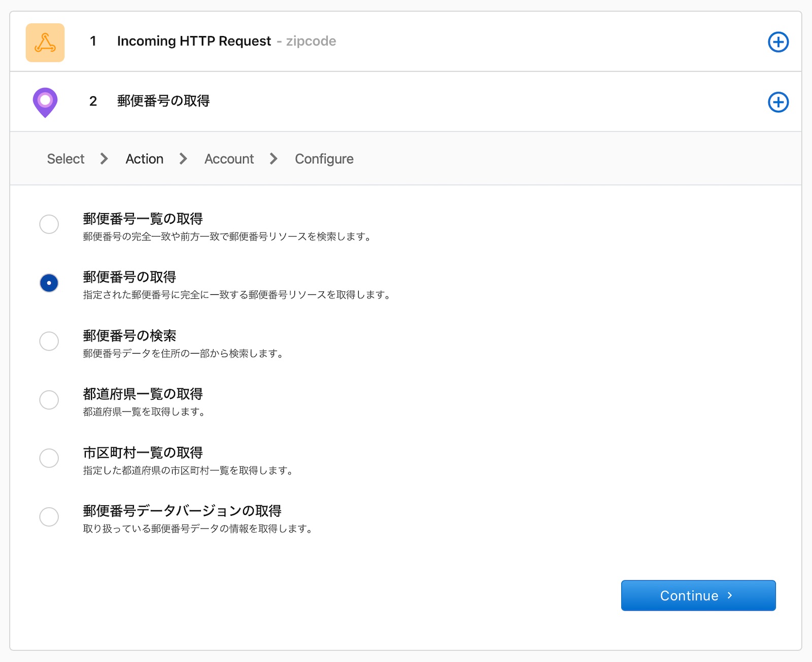The height and width of the screenshot is (662, 812).
Task: Select the 市区町村一覧の取得 option
Action: click(49, 458)
